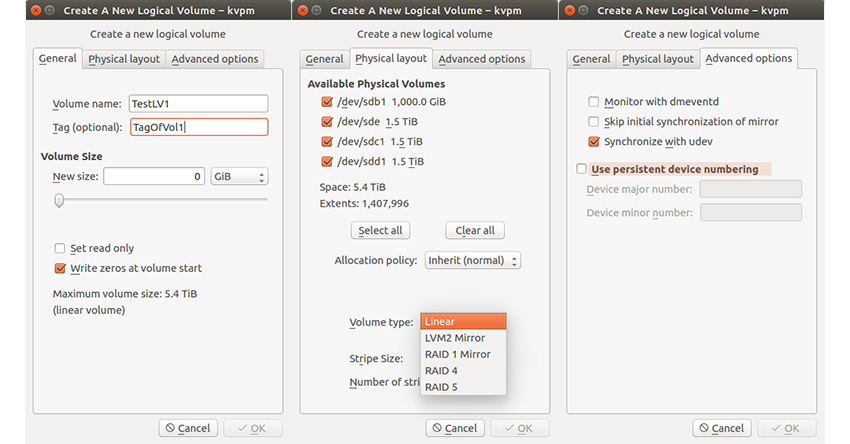The width and height of the screenshot is (850, 444).
Task: Cancel the left Create Logical Volume dialog
Action: click(x=188, y=428)
